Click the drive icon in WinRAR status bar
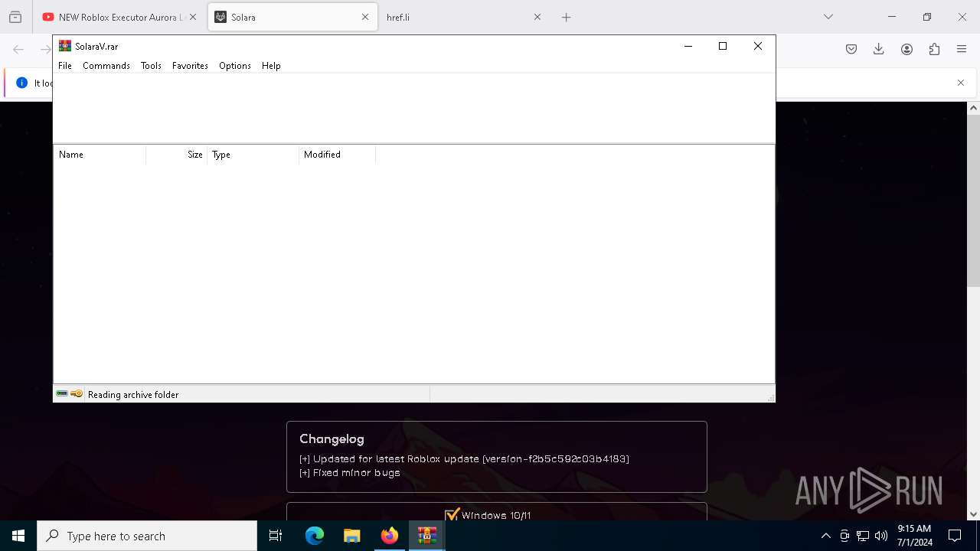The height and width of the screenshot is (551, 980). click(62, 394)
